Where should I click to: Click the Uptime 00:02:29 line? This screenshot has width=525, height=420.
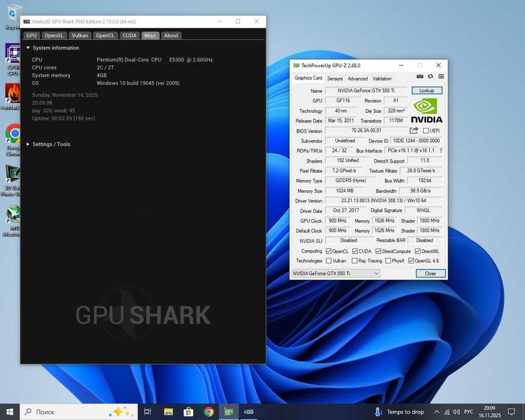pyautogui.click(x=64, y=118)
